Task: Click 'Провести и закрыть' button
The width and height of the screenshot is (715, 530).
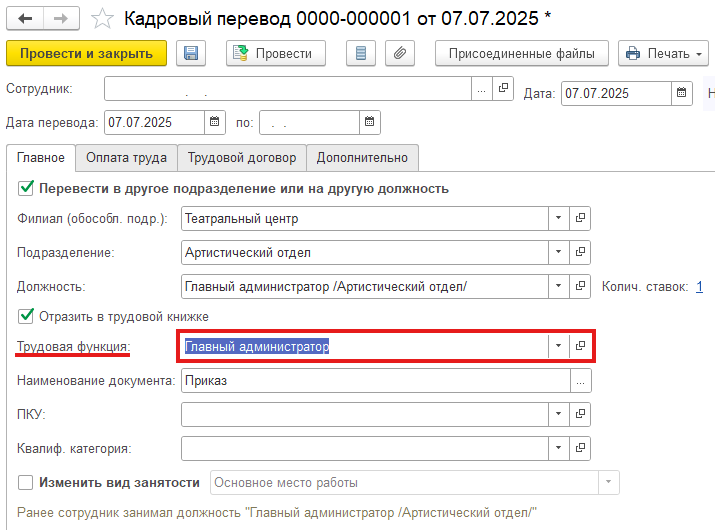Action: point(86,53)
